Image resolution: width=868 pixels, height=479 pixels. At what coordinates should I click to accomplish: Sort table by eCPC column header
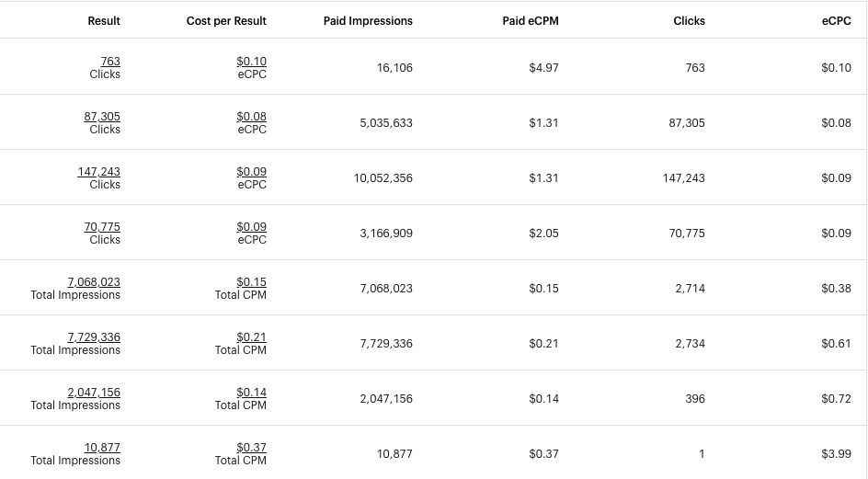(x=836, y=21)
